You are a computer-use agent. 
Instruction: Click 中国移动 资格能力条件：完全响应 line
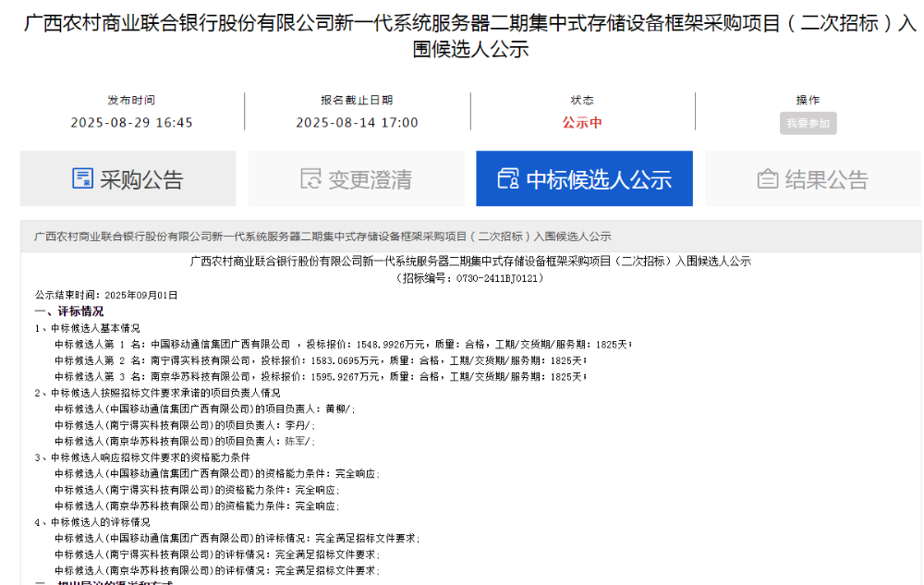217,474
